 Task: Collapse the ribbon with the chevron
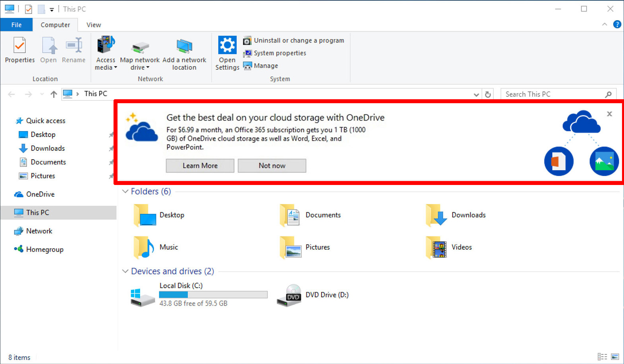click(605, 25)
